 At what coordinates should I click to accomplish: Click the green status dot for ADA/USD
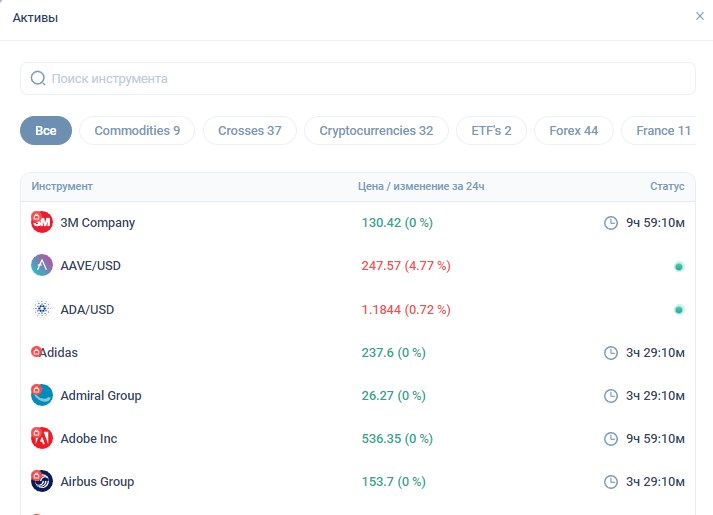point(679,310)
